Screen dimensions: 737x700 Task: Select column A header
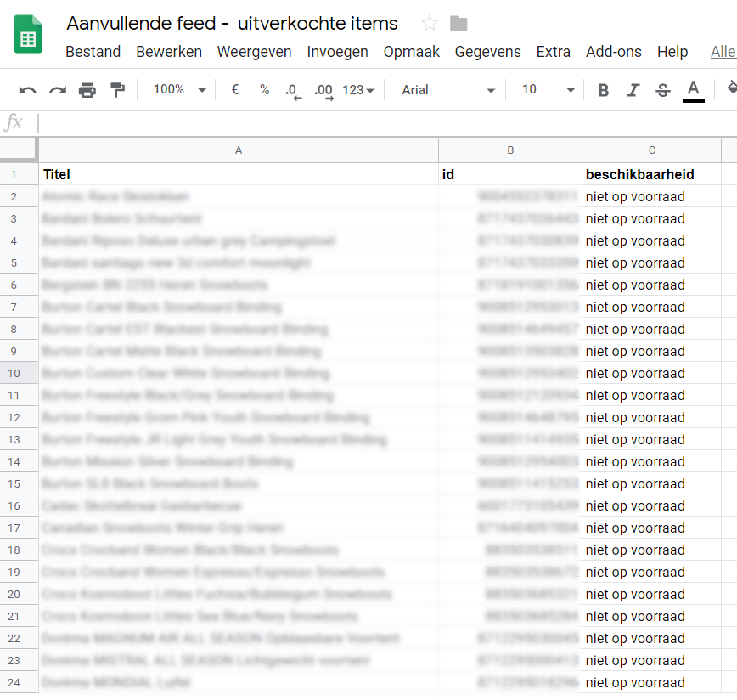239,150
